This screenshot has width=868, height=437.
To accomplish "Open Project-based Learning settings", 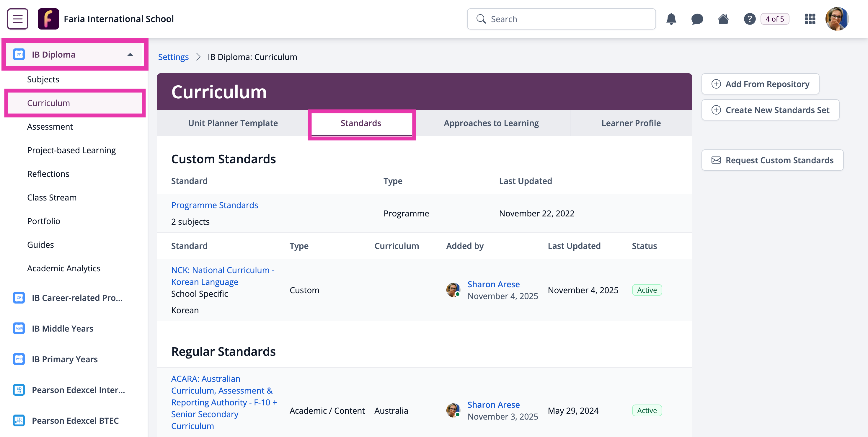I will tap(71, 150).
